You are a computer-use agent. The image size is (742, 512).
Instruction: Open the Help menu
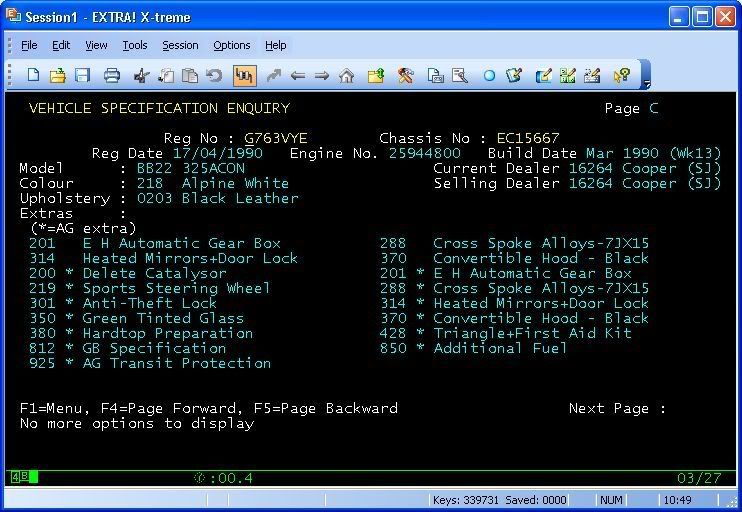click(276, 45)
